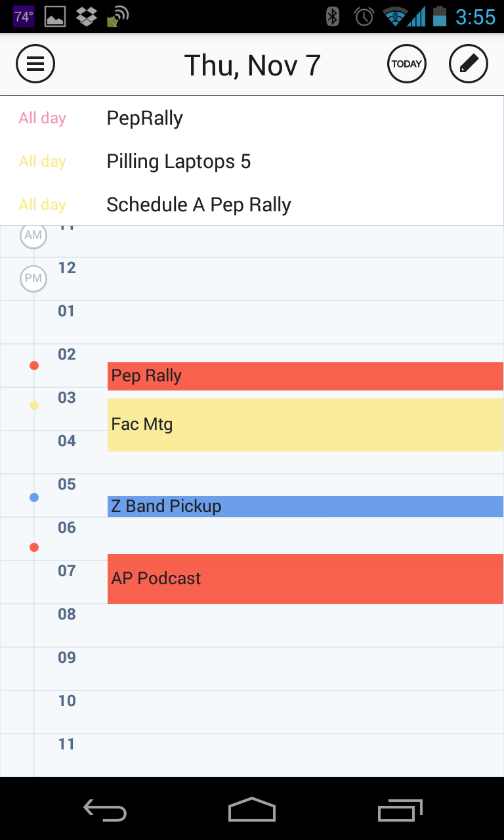
Task: Tap the screen cast notification icon
Action: pyautogui.click(x=115, y=16)
